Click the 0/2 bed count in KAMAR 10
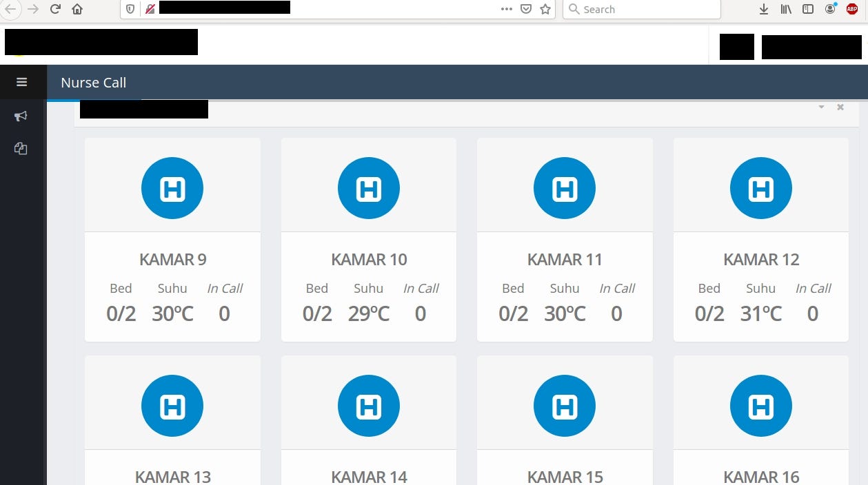The image size is (868, 485). pos(317,314)
